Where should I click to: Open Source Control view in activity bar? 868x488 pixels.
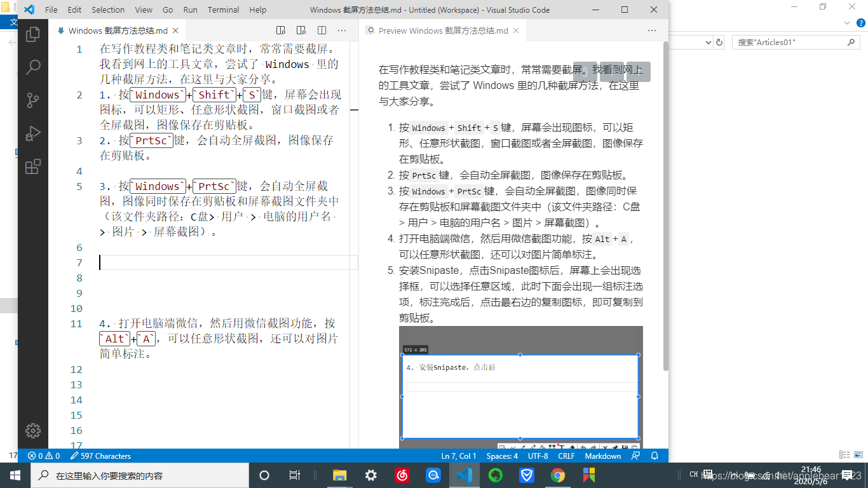pyautogui.click(x=32, y=100)
